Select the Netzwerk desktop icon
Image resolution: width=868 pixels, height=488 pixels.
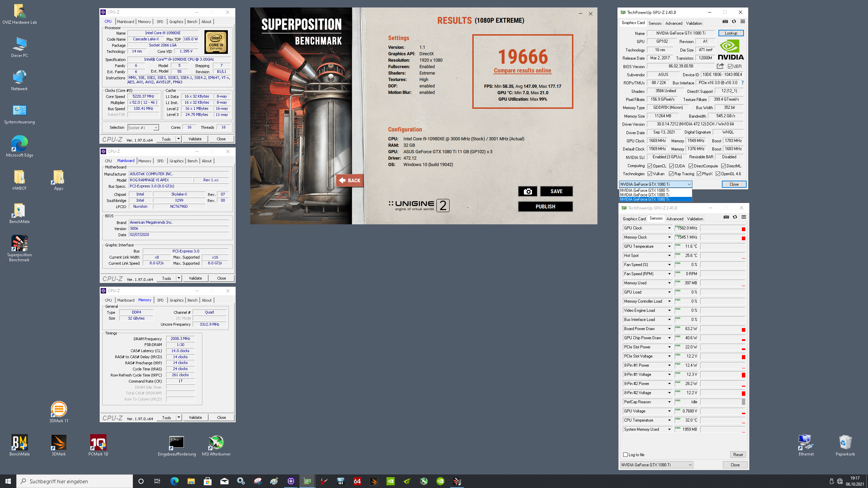[x=20, y=81]
